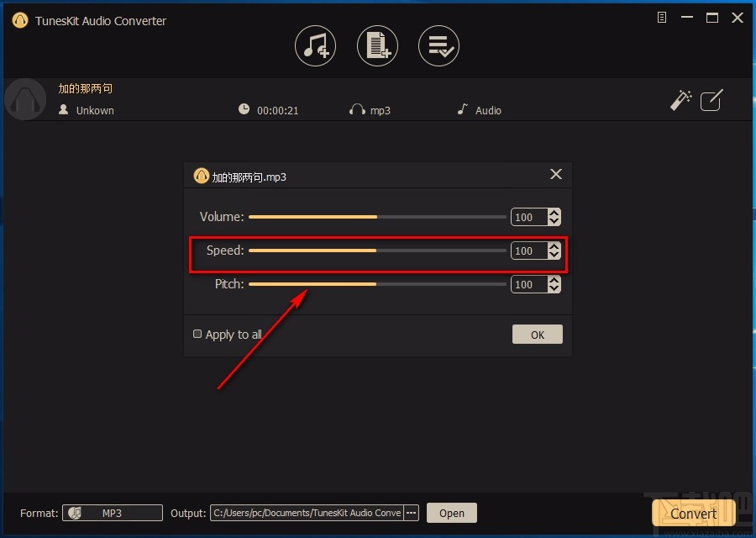Minimize the TunesKit window
This screenshot has width=756, height=538.
pyautogui.click(x=687, y=18)
